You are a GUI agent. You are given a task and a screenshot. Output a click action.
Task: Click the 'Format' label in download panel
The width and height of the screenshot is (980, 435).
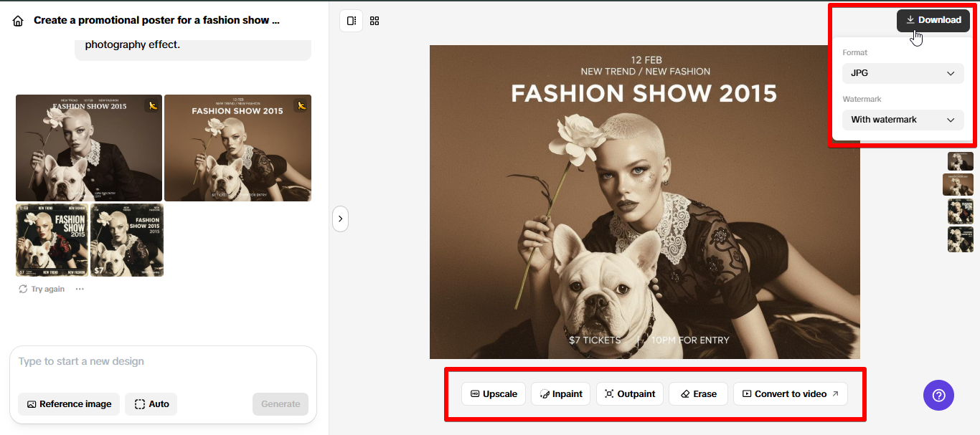click(855, 52)
